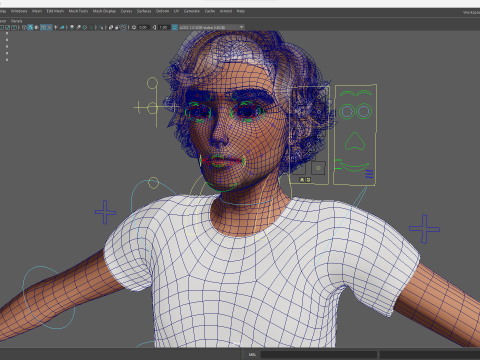480x360 pixels.
Task: Select the yellow crosshair circle control left of head
Action: tap(153, 108)
